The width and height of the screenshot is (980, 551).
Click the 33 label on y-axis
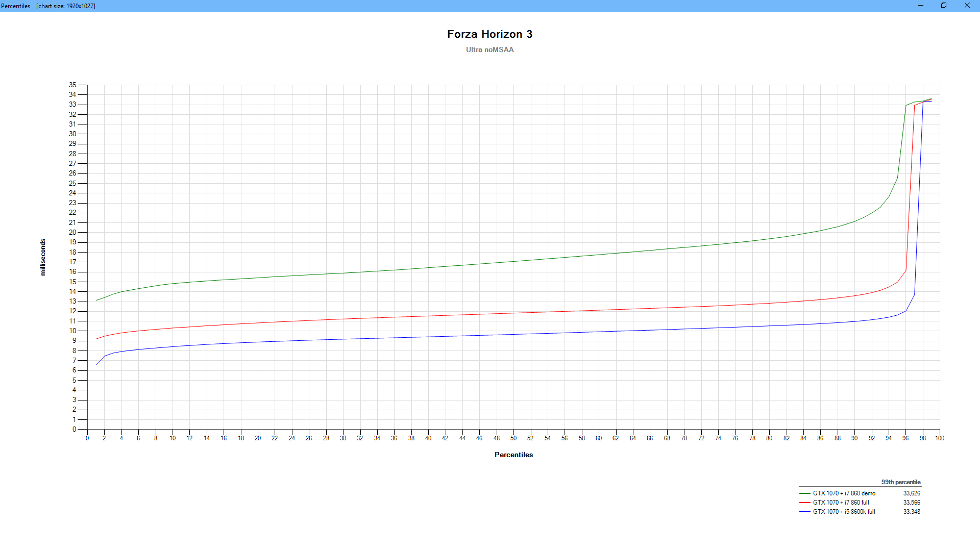(x=72, y=104)
